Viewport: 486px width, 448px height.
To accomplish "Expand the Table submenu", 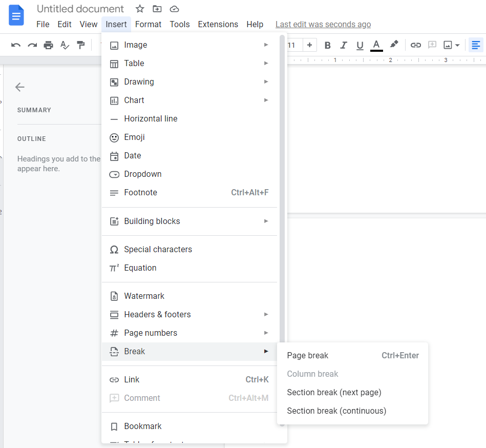I will coord(189,63).
